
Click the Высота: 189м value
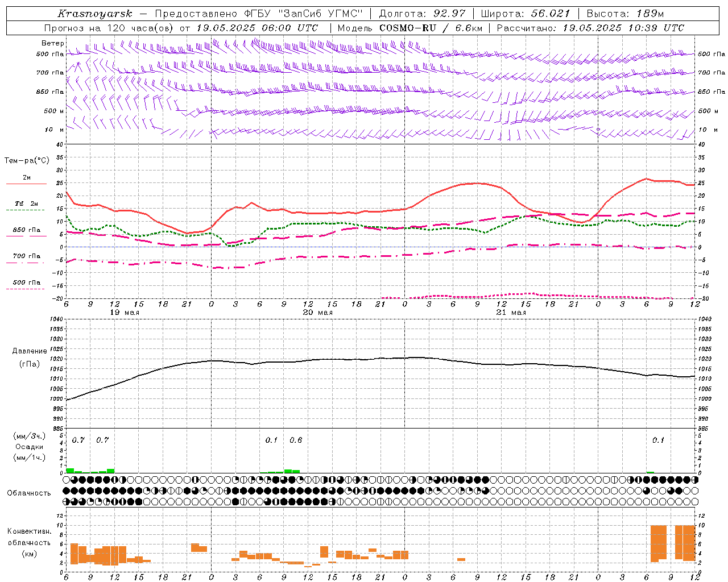pyautogui.click(x=625, y=14)
